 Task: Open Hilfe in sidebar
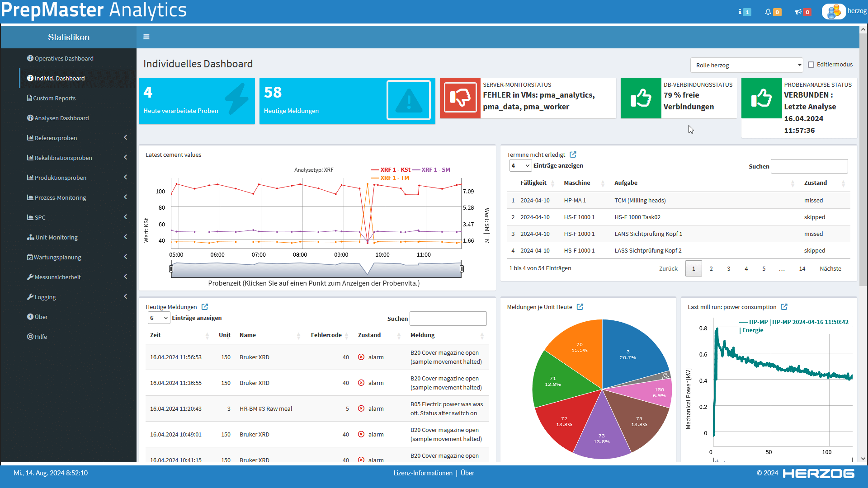(x=37, y=337)
